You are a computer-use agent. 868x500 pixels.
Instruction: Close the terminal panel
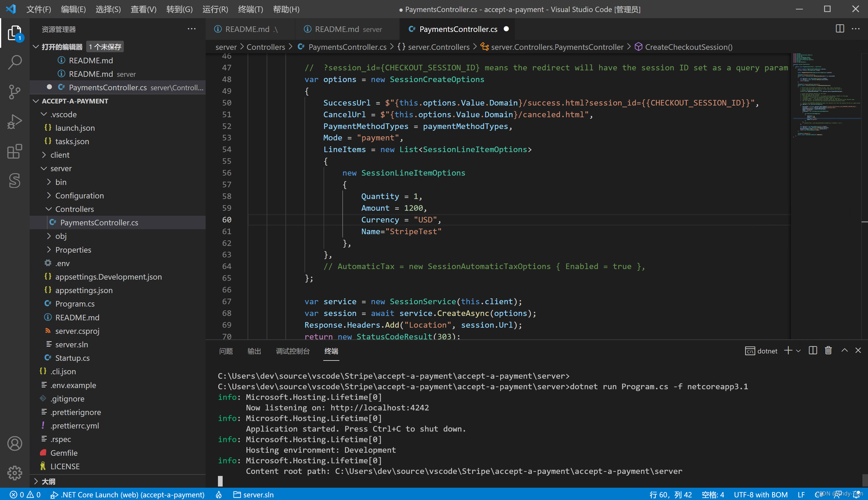(x=858, y=351)
